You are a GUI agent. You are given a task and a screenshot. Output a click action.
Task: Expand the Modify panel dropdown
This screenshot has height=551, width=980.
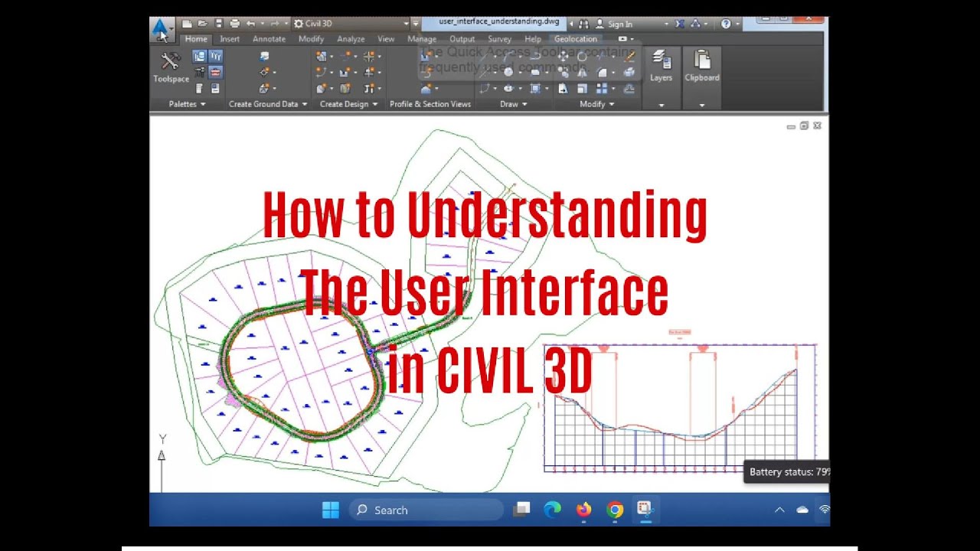point(612,104)
